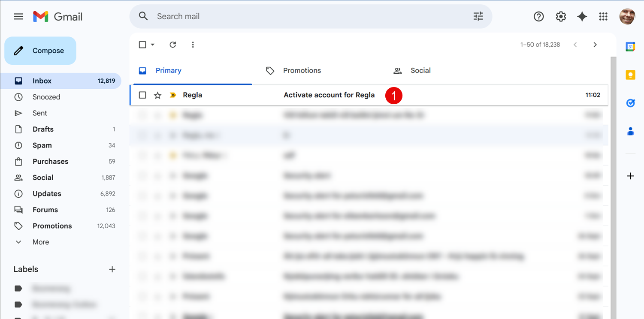Image resolution: width=644 pixels, height=319 pixels.
Task: Open the main menu hamburger icon
Action: click(x=18, y=17)
